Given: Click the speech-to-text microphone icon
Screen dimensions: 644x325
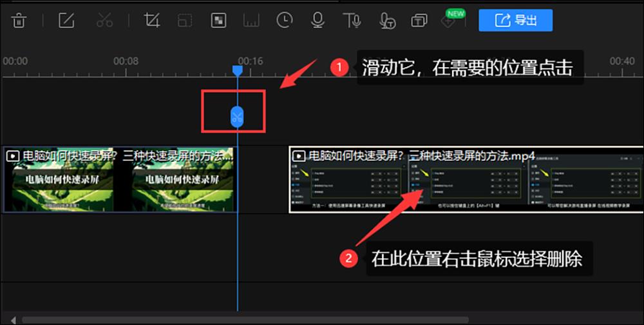Looking at the screenshot, I should 387,21.
